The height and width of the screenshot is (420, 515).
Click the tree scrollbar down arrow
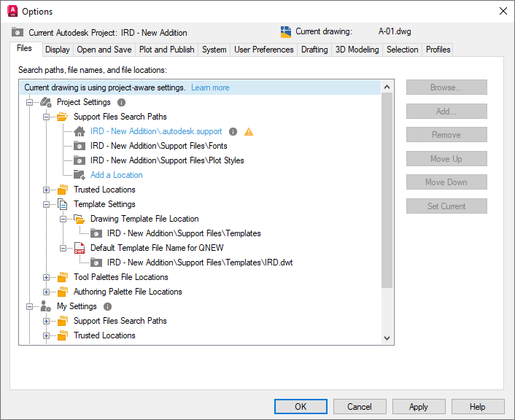[387, 338]
